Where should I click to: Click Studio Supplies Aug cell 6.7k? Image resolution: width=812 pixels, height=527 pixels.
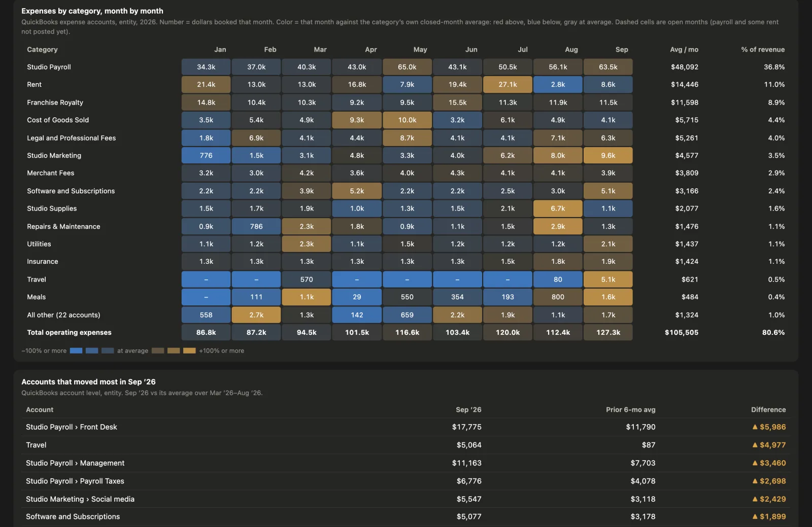coord(558,208)
